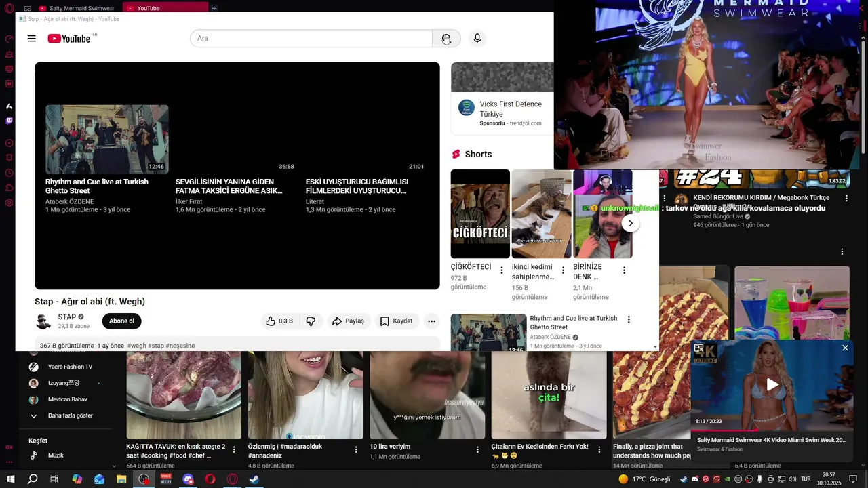
Task: Open a new tab with plus button
Action: (214, 8)
